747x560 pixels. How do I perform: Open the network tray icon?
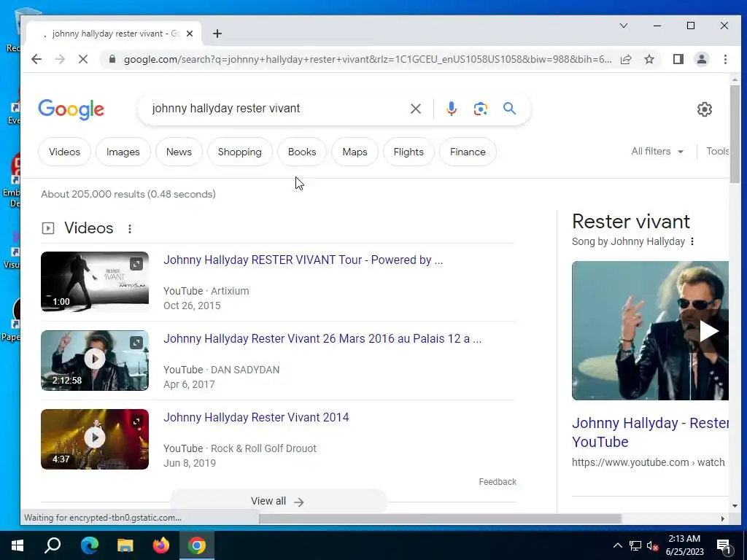[635, 545]
